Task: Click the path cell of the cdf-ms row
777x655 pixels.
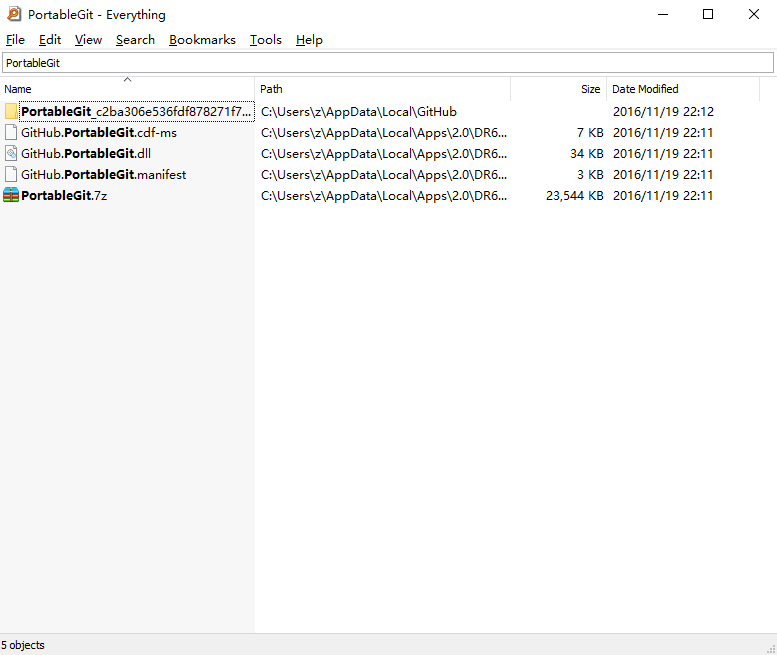Action: coord(384,133)
